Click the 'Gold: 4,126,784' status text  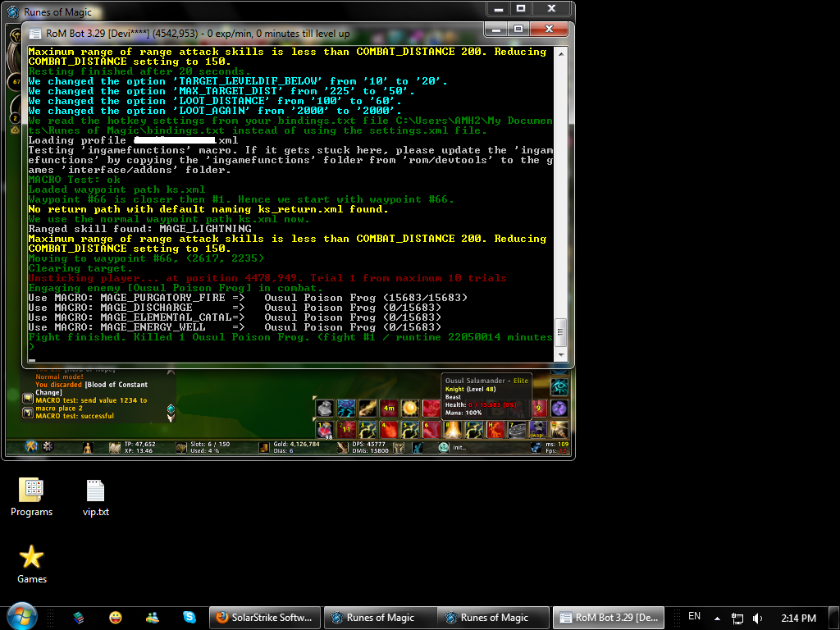tap(296, 444)
